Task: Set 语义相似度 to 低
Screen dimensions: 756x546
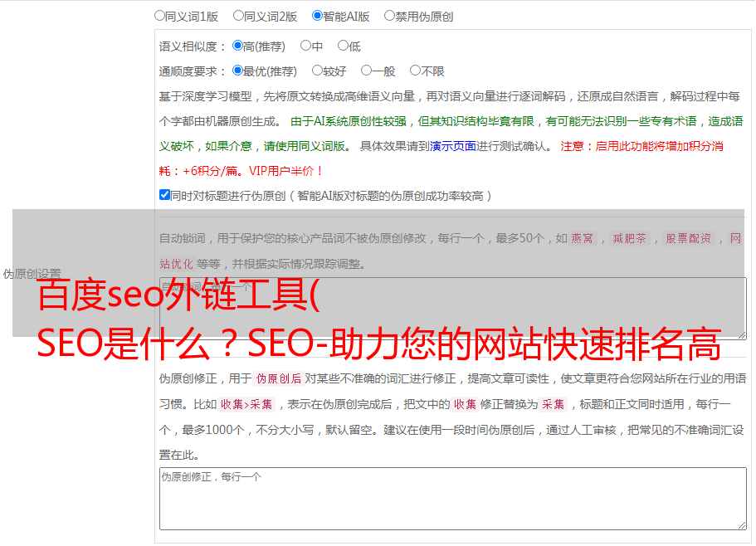Action: [343, 46]
